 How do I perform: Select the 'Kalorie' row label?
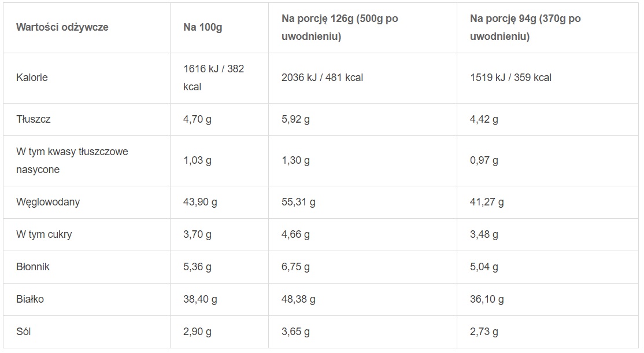click(x=32, y=78)
